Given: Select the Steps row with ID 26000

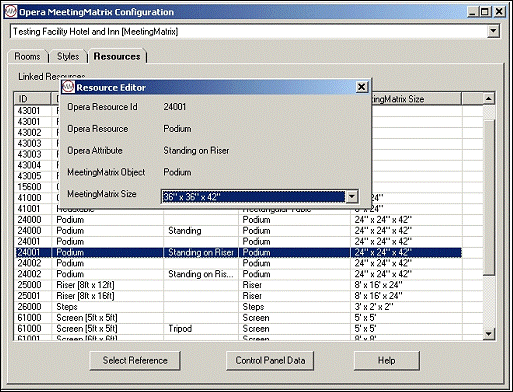Looking at the screenshot, I should (x=238, y=307).
